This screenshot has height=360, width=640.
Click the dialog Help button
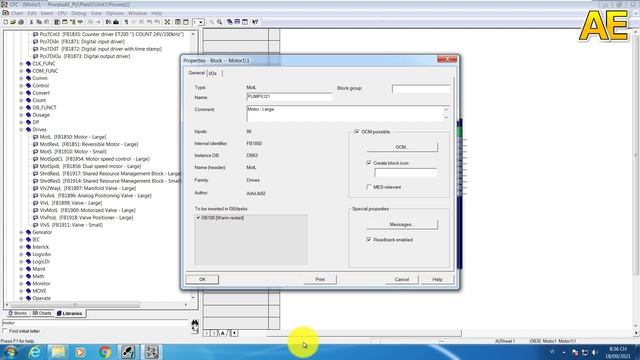click(437, 280)
